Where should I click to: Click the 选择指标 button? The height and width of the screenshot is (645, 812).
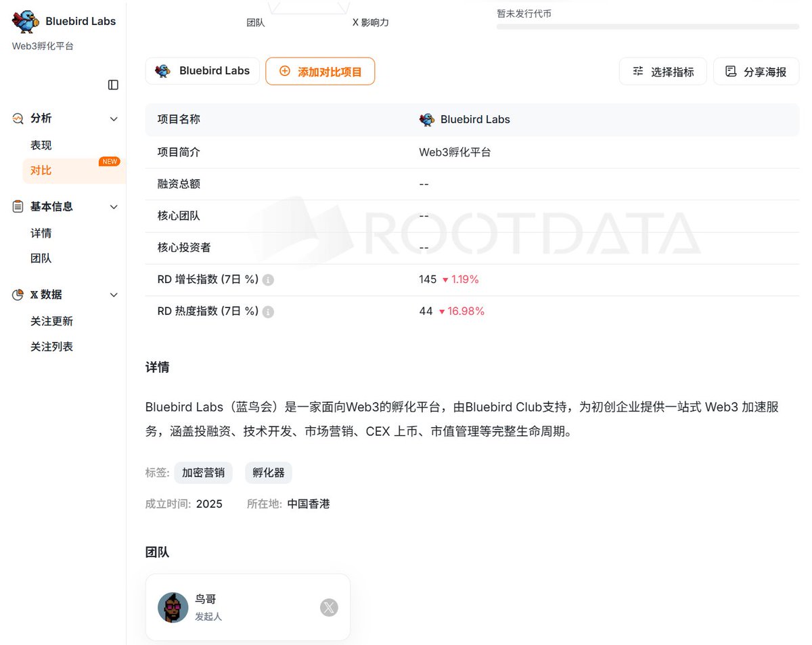(x=663, y=71)
